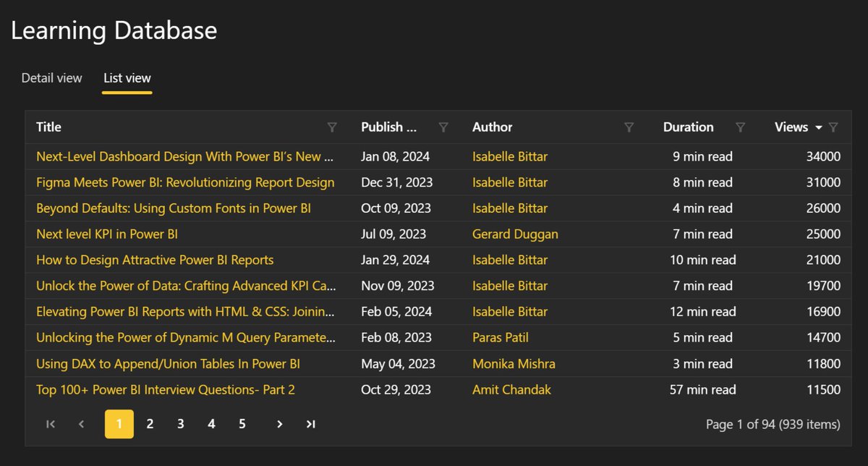The image size is (868, 466).
Task: Click Isabelle Bittar in Oct 09, 2023 row
Action: (510, 208)
